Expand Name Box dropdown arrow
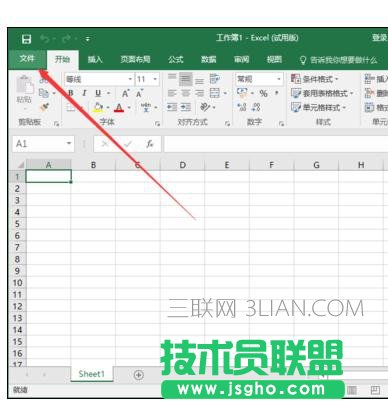388x405 pixels. [69, 144]
